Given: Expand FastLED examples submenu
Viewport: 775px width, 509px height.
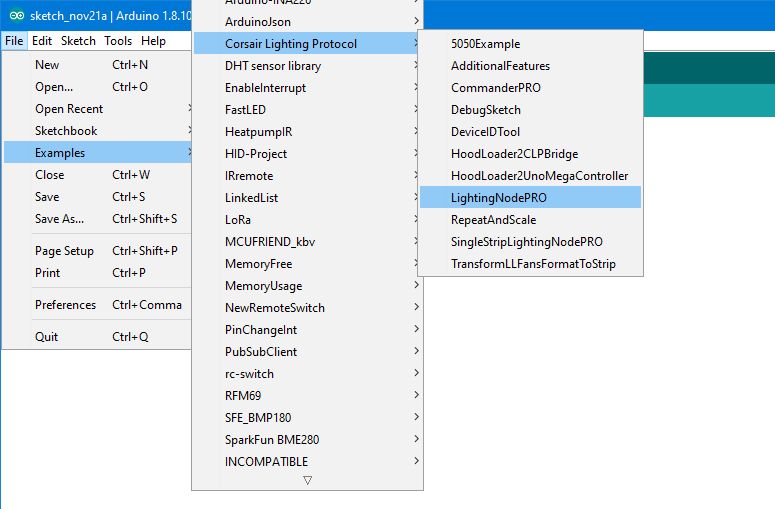Looking at the screenshot, I should pyautogui.click(x=307, y=110).
